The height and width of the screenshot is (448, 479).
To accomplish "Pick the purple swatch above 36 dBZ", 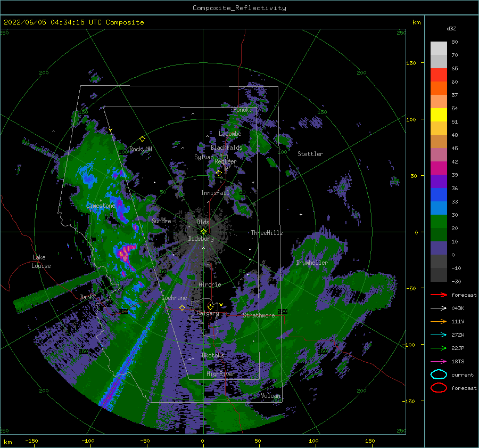I will point(439,181).
